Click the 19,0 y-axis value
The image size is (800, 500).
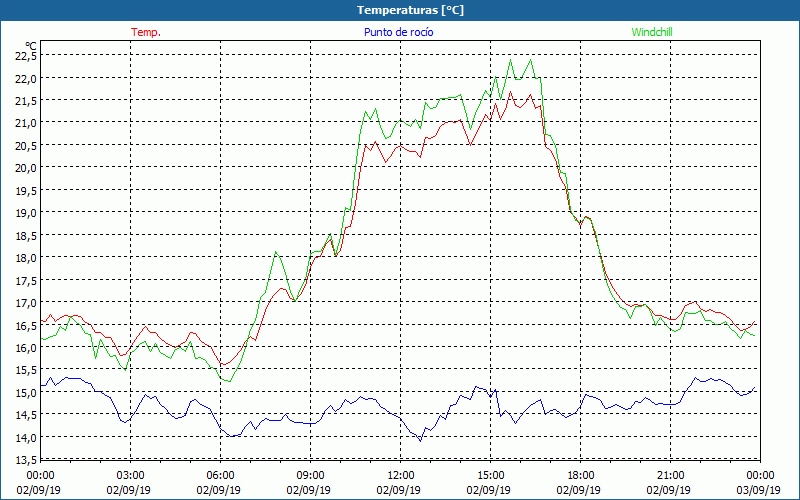27,213
